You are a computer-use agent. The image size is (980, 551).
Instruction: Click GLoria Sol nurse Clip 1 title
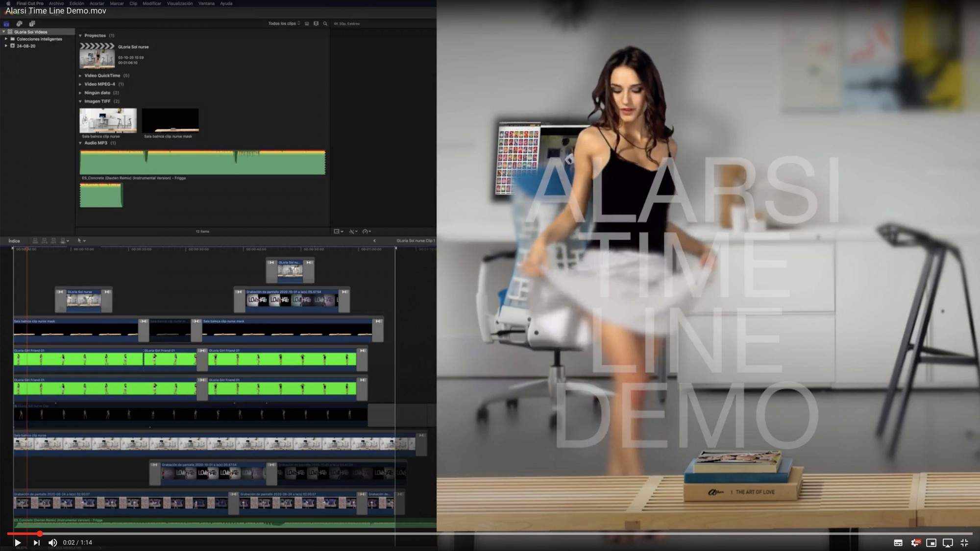(416, 241)
